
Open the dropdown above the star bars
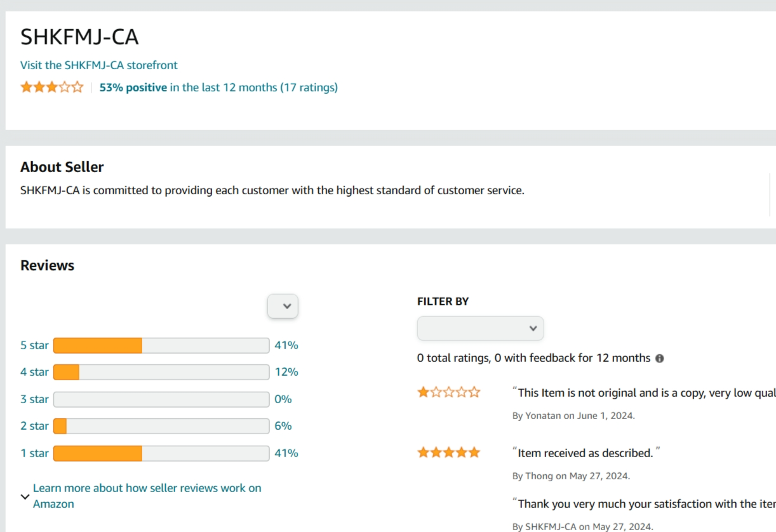pos(283,307)
